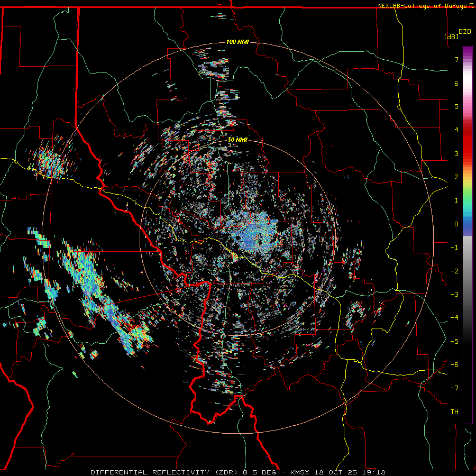Click the ZDR color scale bar
The width and height of the screenshot is (476, 476).
(x=467, y=235)
